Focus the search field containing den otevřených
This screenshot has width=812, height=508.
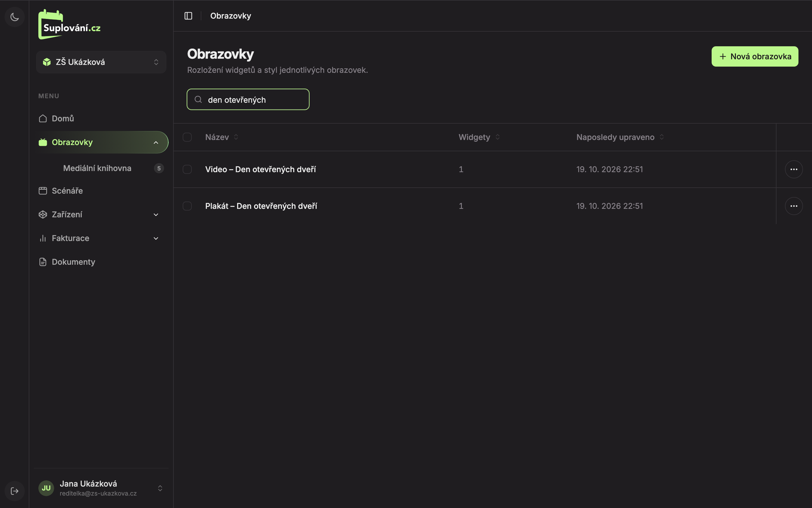248,99
